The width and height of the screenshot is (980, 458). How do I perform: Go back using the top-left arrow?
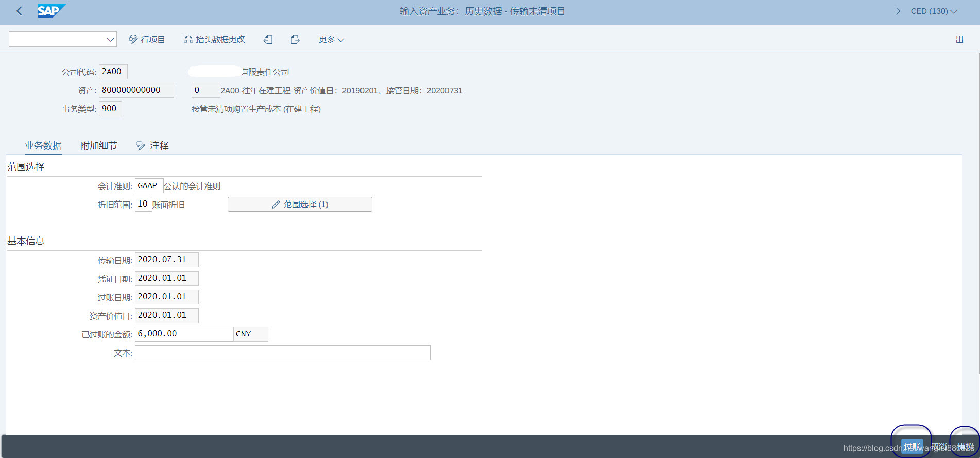pyautogui.click(x=19, y=11)
